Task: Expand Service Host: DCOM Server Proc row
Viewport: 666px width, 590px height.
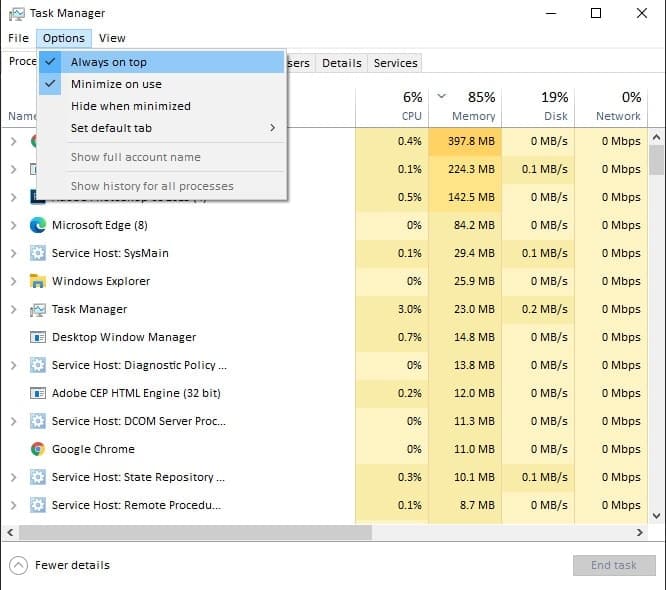Action: point(14,421)
